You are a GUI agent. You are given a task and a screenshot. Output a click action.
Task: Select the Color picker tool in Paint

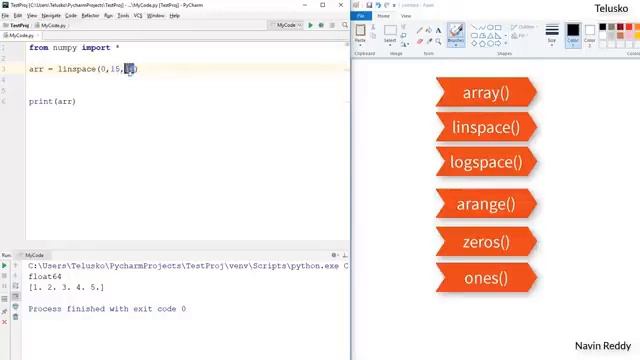click(429, 41)
